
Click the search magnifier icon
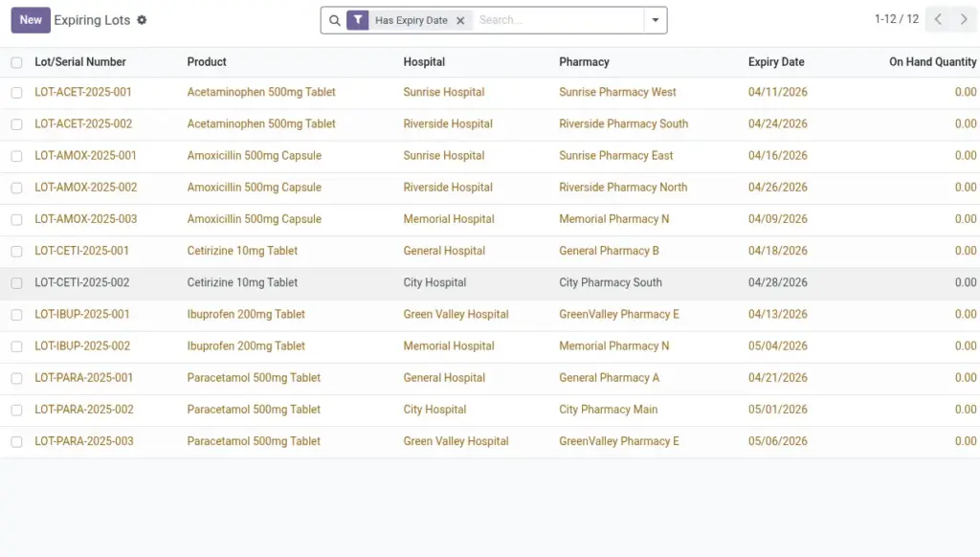(334, 21)
